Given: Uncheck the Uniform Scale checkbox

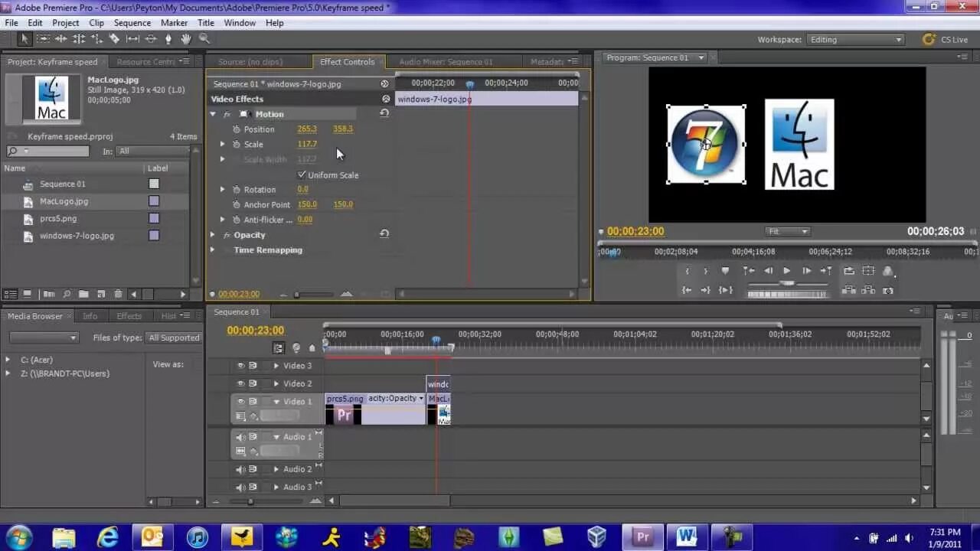Looking at the screenshot, I should (302, 174).
